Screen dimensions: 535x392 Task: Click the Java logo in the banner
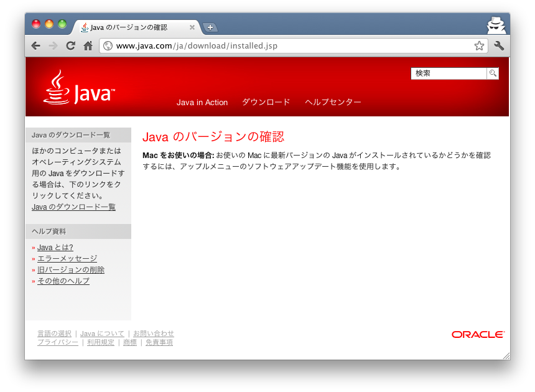click(79, 88)
